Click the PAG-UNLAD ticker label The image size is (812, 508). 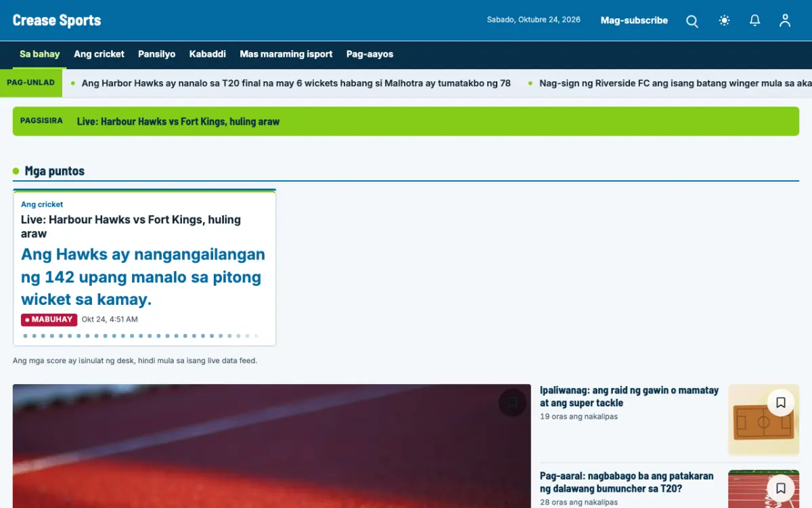31,83
